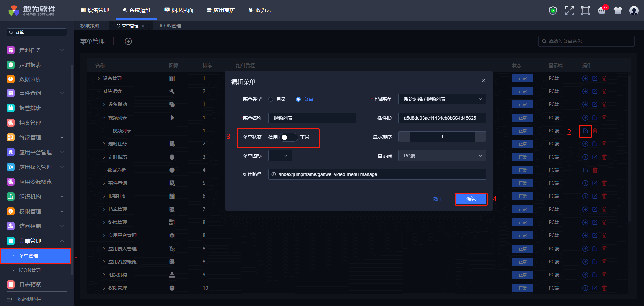
Task: Click the user avatar profile icon
Action: 634,11
